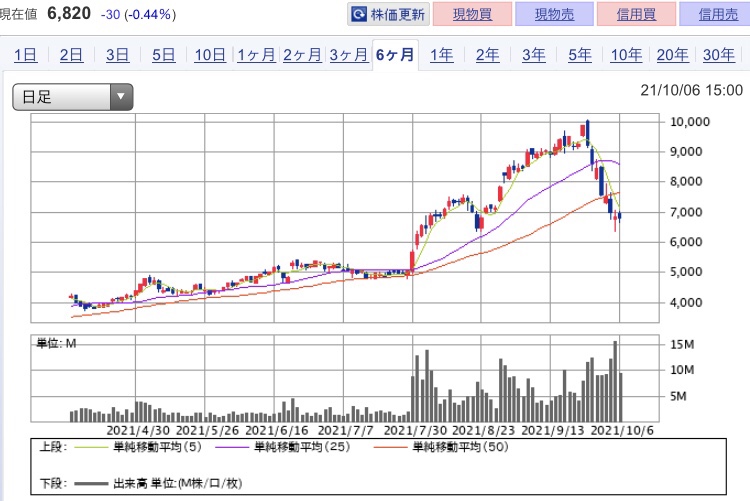Click the 現物売 button
The height and width of the screenshot is (501, 750).
coord(554,14)
